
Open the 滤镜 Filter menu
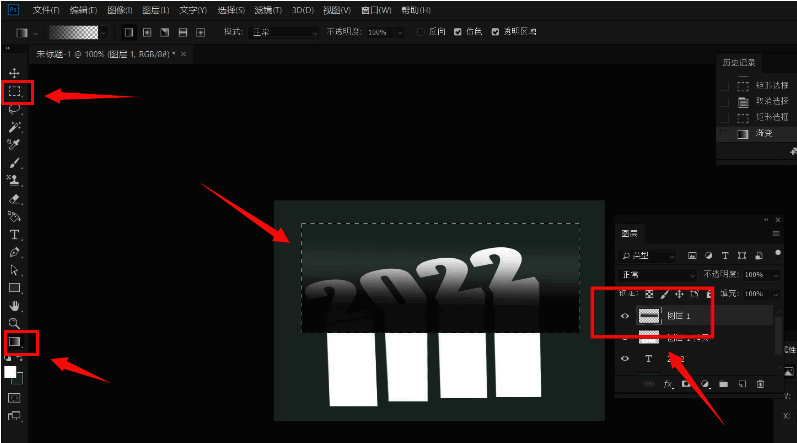[268, 10]
